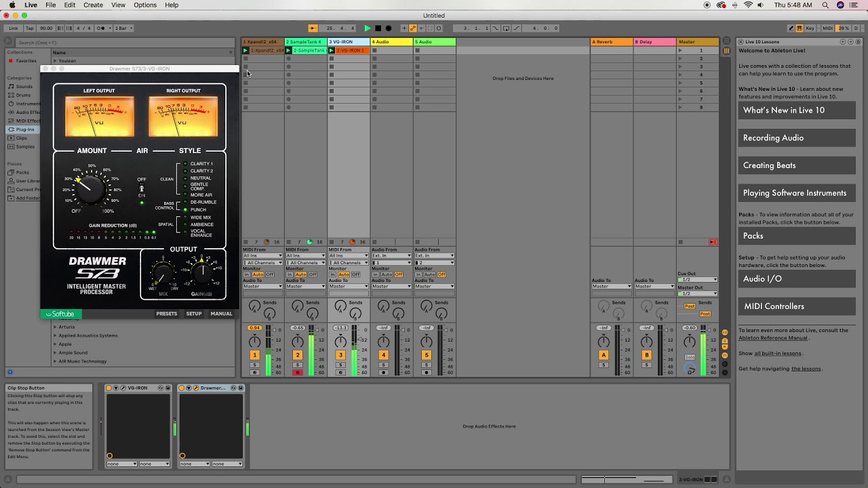Viewport: 868px width, 488px height.
Task: Open Drawmer MANUAL
Action: 221,314
